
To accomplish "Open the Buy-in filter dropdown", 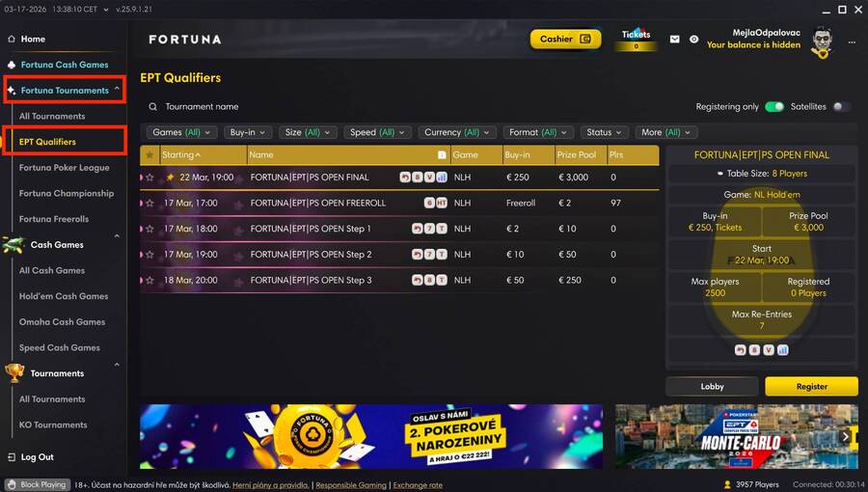I will coord(248,132).
